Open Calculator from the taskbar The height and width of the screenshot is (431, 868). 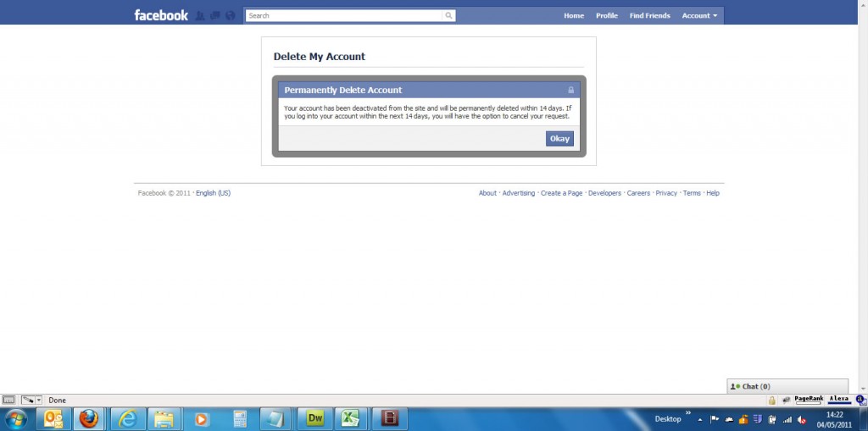pyautogui.click(x=240, y=419)
